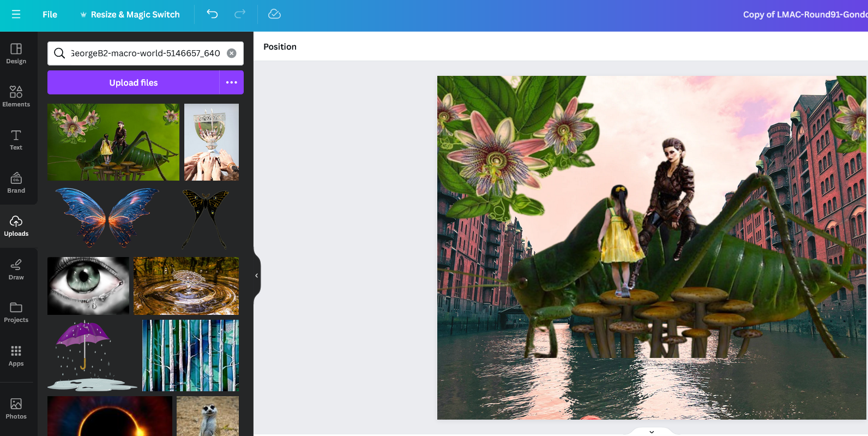Select the Uploads panel
This screenshot has height=436, width=868.
tap(16, 226)
